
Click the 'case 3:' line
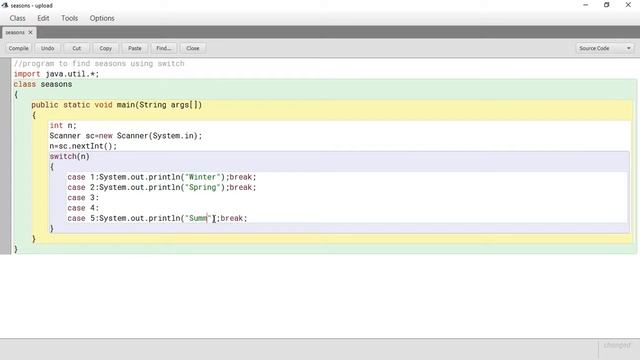tap(83, 198)
